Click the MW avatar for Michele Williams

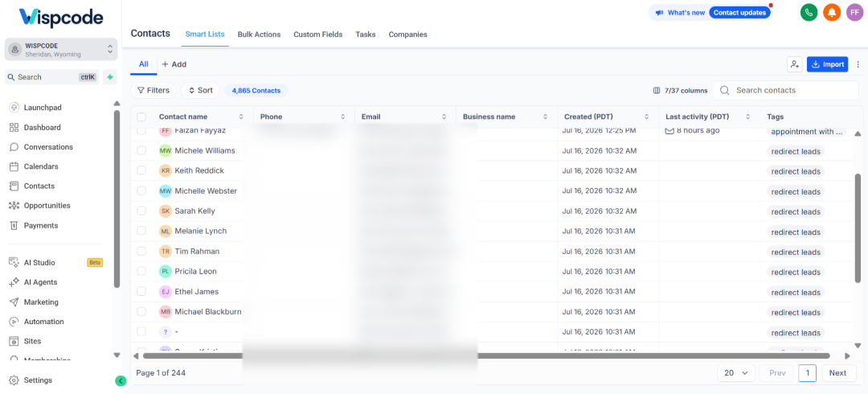166,150
